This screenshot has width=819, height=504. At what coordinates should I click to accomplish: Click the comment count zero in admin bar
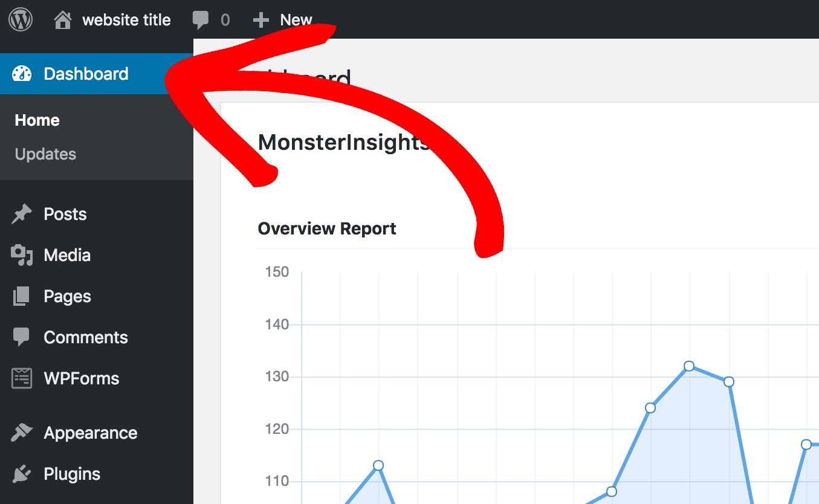pyautogui.click(x=226, y=19)
